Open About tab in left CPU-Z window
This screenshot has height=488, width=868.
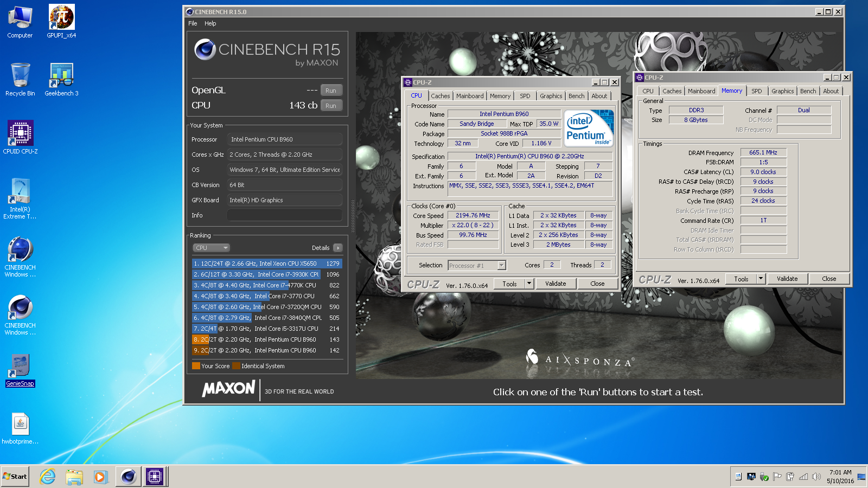[x=599, y=96]
